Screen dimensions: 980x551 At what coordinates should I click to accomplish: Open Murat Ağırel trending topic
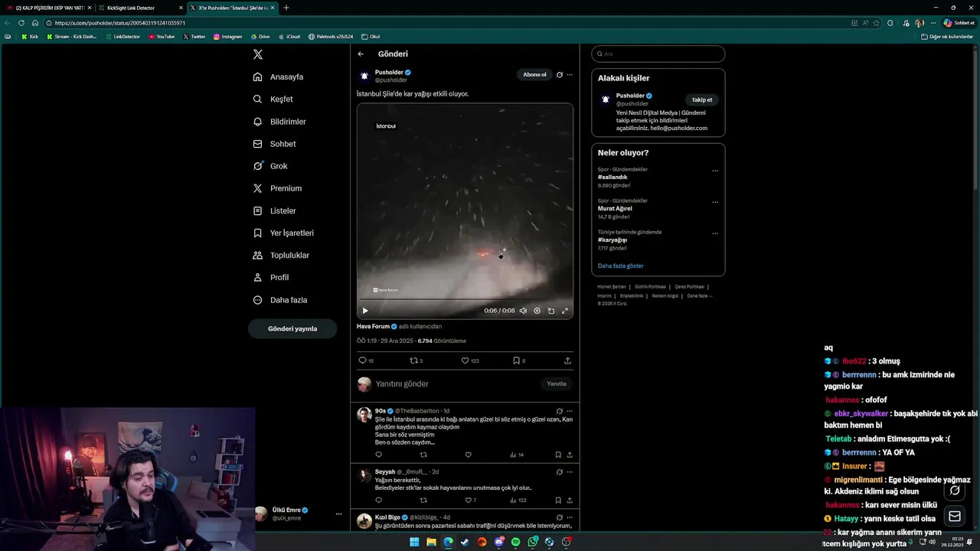[x=615, y=208]
